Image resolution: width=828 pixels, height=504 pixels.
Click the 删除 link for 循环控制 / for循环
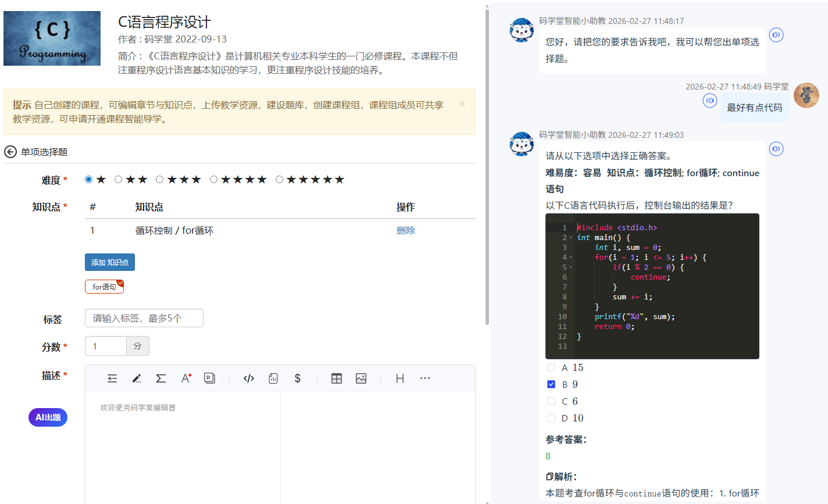click(405, 230)
